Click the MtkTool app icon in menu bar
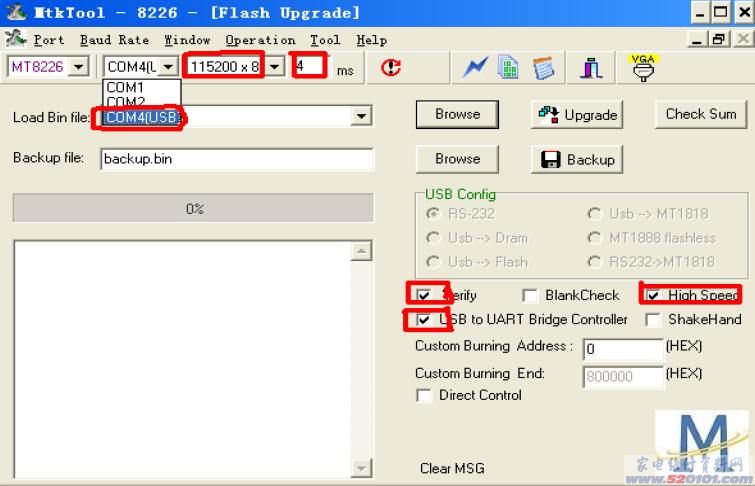755x486 pixels. [15, 39]
